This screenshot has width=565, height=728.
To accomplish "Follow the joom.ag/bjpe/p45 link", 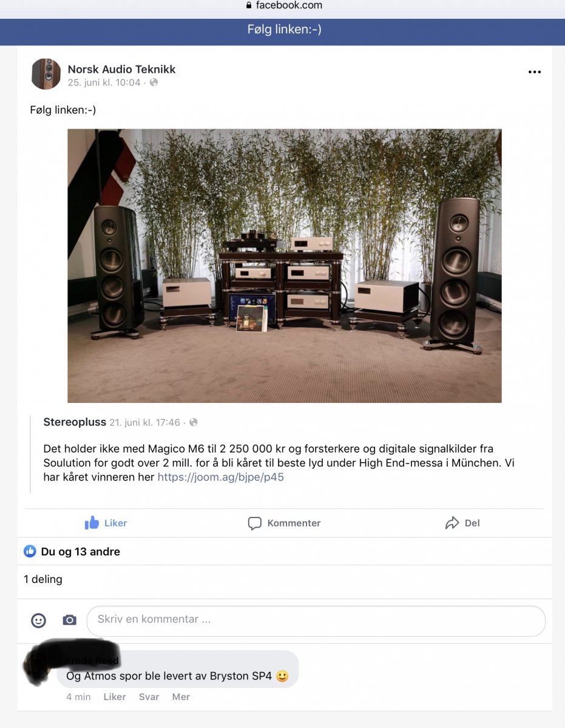I will [221, 477].
